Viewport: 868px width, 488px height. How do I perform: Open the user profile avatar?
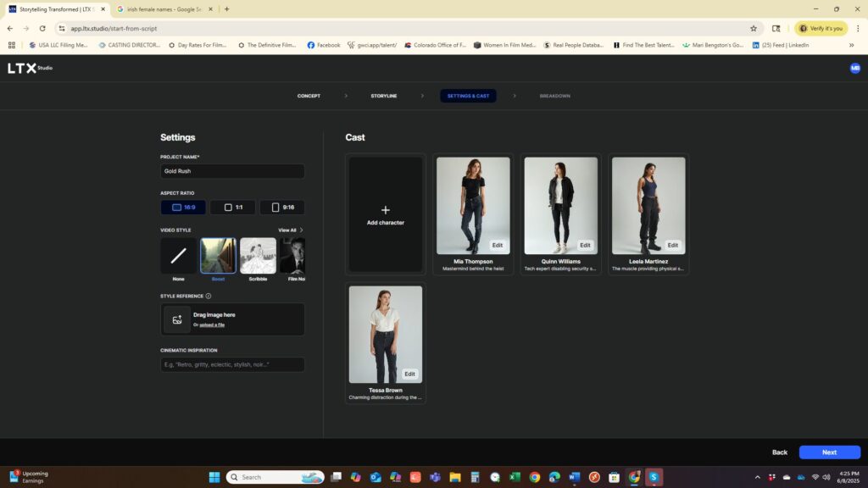[854, 68]
